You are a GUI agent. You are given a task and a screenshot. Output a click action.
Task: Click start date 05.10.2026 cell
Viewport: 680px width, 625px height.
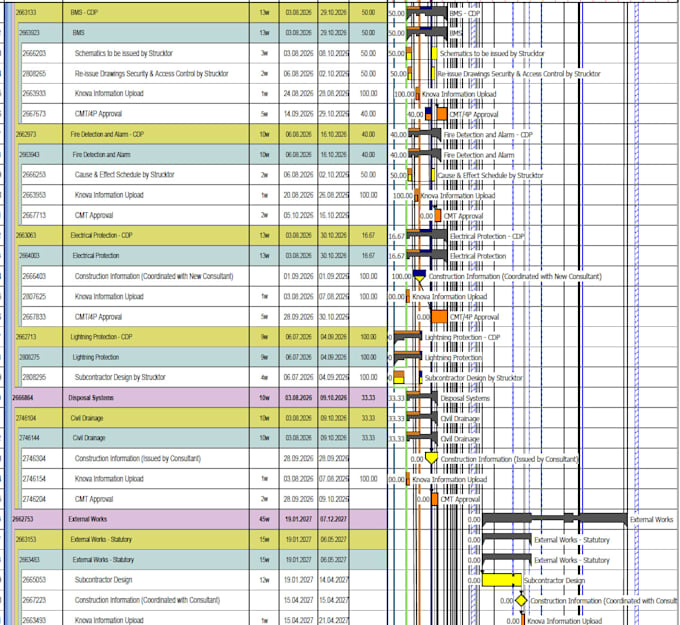pyautogui.click(x=298, y=215)
